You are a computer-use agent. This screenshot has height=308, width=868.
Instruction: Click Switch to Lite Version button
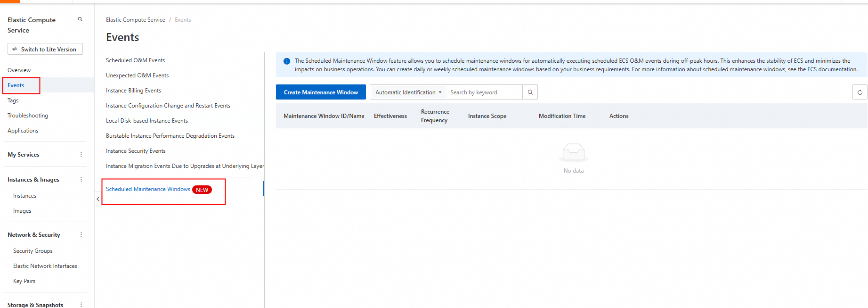click(x=45, y=49)
